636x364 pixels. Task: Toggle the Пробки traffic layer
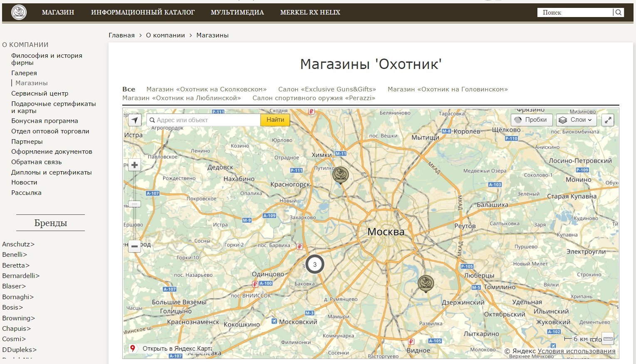531,120
